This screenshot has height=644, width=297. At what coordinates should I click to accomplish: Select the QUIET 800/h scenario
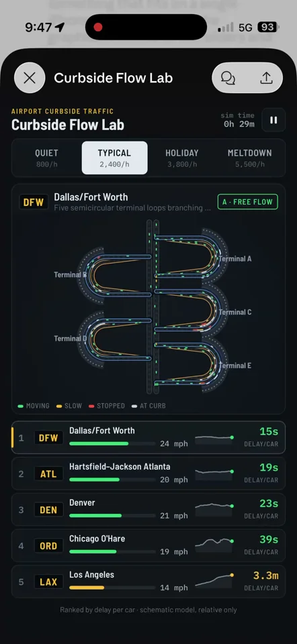pyautogui.click(x=46, y=158)
